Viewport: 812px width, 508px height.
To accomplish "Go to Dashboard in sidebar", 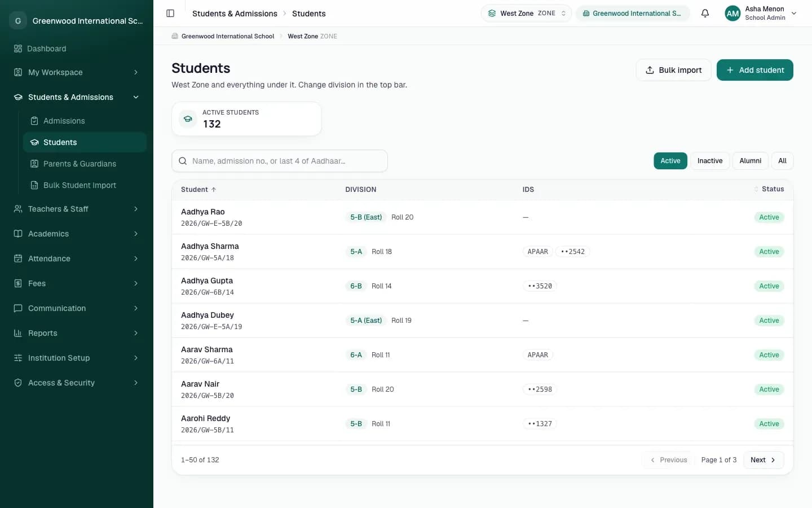I will pos(77,49).
